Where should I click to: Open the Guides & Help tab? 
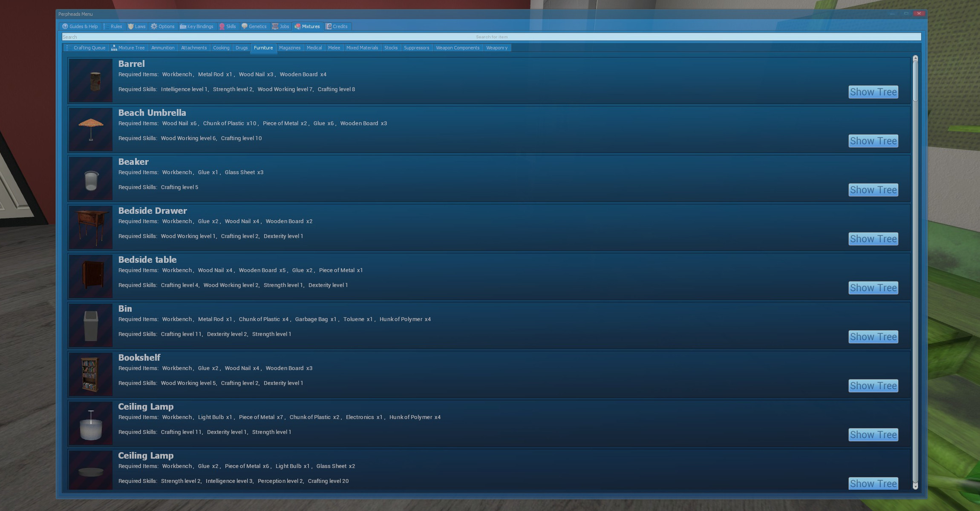(x=80, y=26)
